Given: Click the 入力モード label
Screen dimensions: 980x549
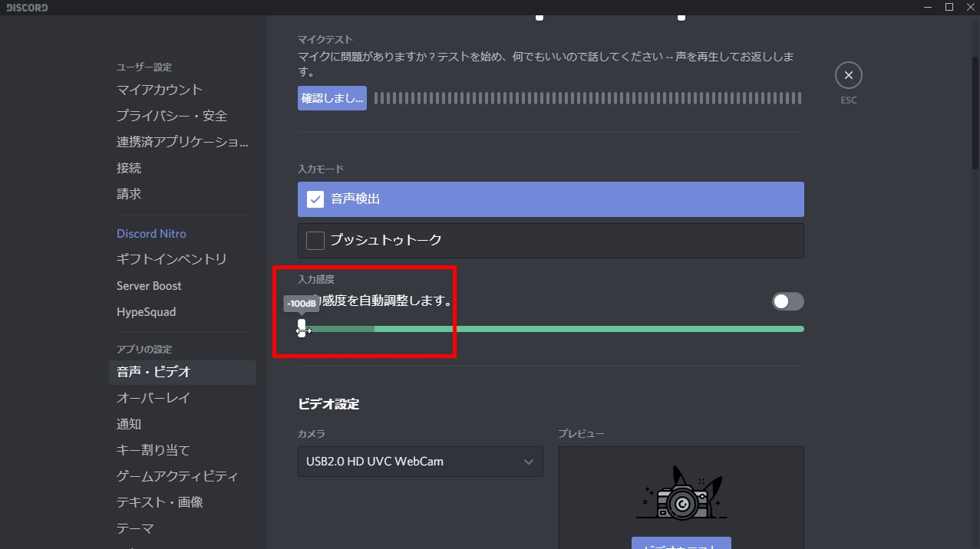Looking at the screenshot, I should coord(321,169).
